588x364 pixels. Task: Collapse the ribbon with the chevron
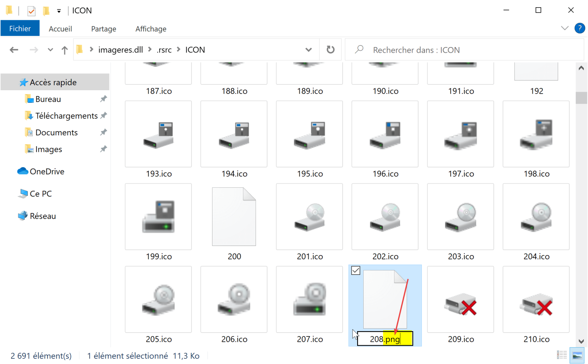565,28
